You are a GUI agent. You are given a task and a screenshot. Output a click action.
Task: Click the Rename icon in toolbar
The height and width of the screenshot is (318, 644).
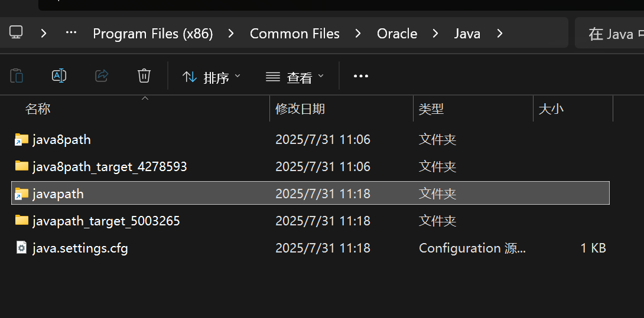pyautogui.click(x=59, y=76)
